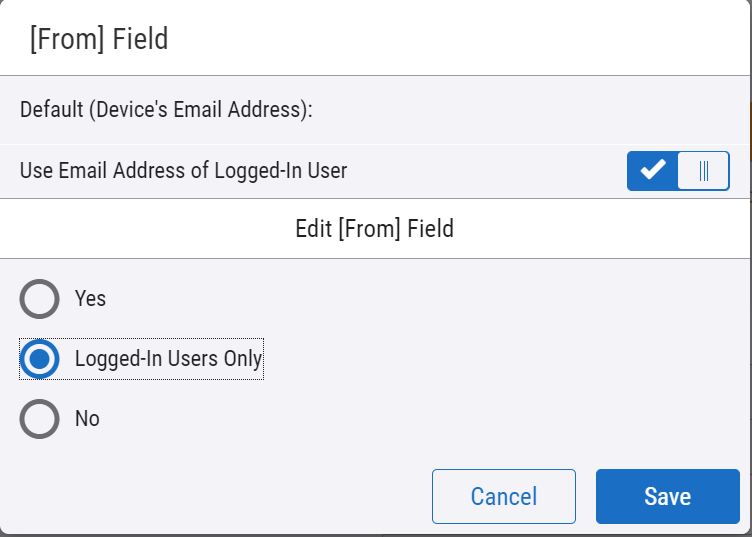Toggle Use Email Address of Logged-In User switch

click(x=678, y=171)
